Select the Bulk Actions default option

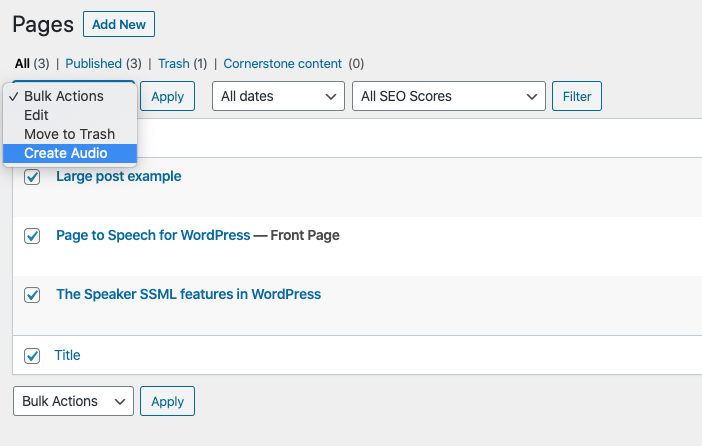[x=63, y=96]
